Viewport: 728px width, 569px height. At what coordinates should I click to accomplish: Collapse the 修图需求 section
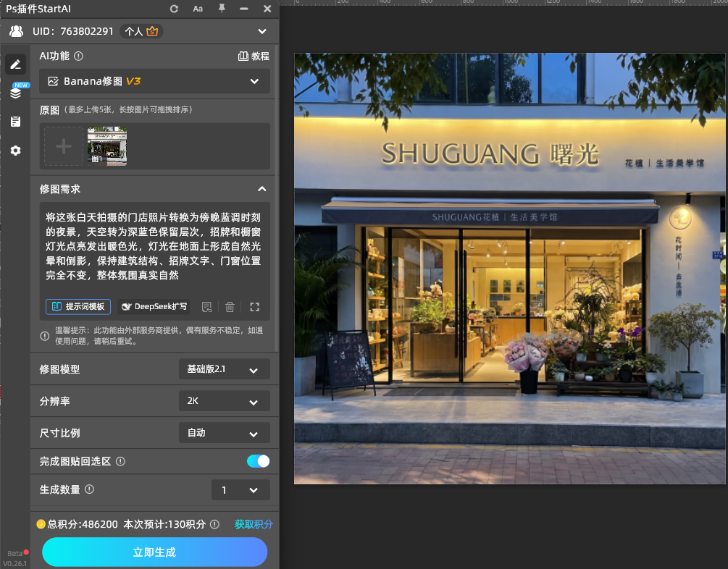[x=262, y=189]
